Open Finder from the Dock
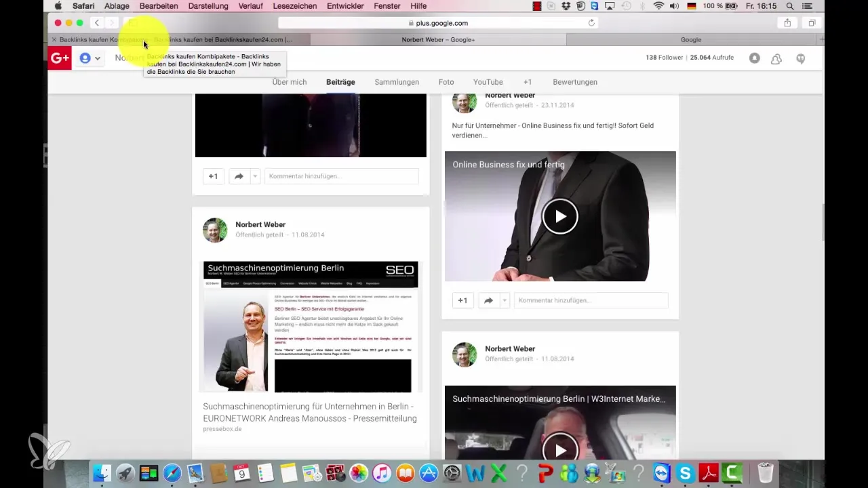 pos(102,472)
